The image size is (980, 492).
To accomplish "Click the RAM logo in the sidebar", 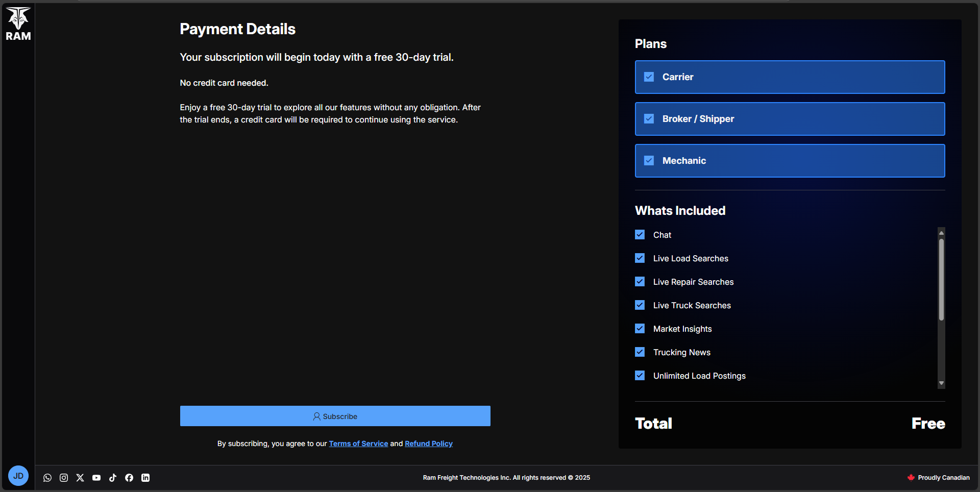I will (18, 22).
